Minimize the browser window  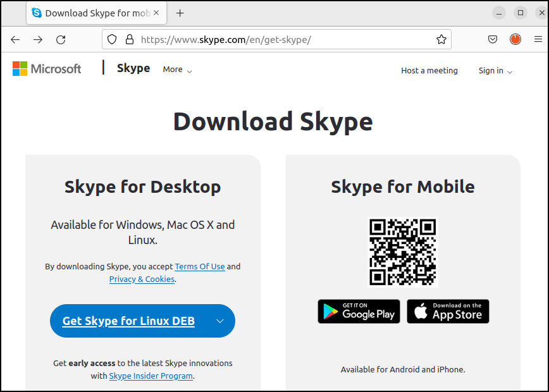click(498, 13)
